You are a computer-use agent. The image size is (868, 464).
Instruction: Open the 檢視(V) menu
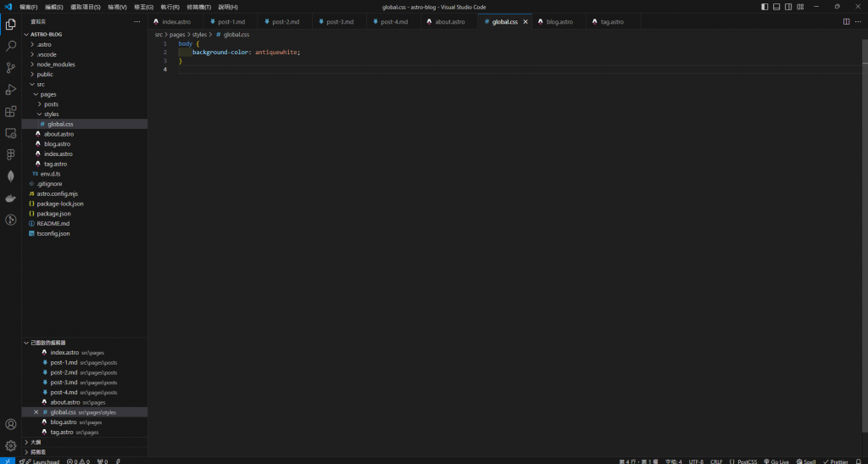point(117,7)
